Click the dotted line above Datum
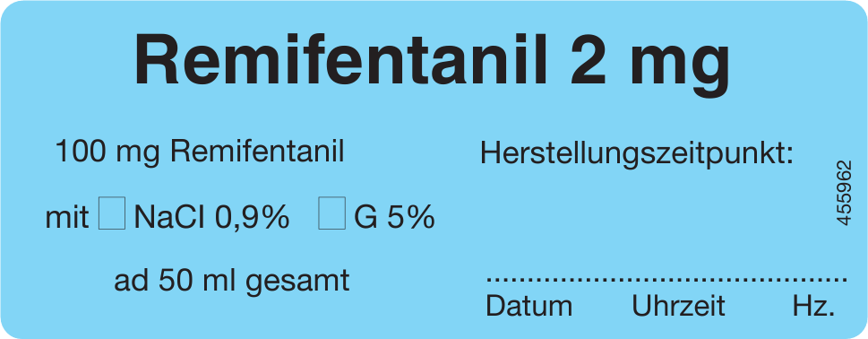The height and width of the screenshot is (339, 868). pos(529,281)
